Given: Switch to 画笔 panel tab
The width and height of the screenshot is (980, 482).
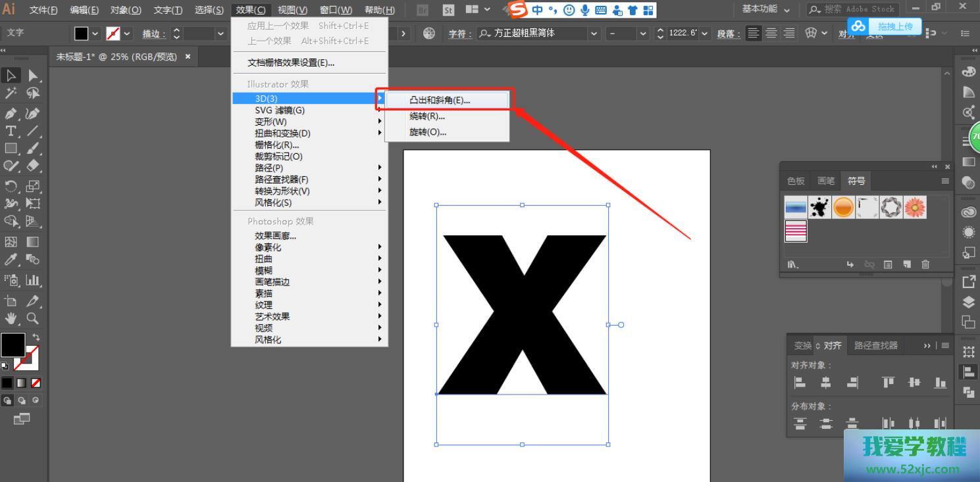Looking at the screenshot, I should tap(825, 181).
